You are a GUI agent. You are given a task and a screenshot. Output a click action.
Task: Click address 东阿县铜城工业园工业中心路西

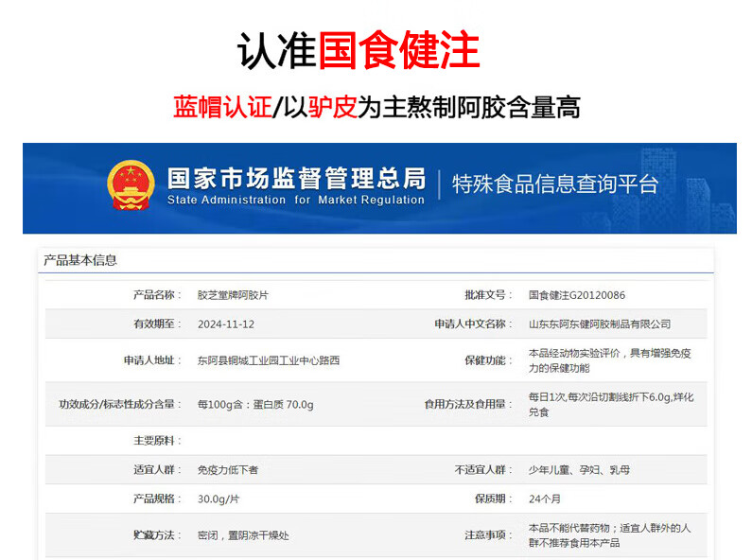pyautogui.click(x=269, y=360)
